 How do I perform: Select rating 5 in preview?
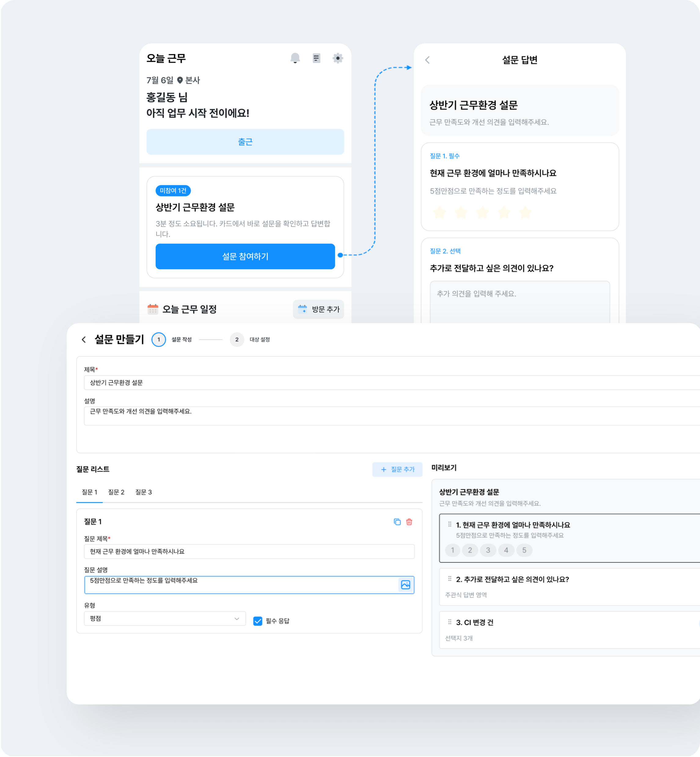click(x=524, y=550)
